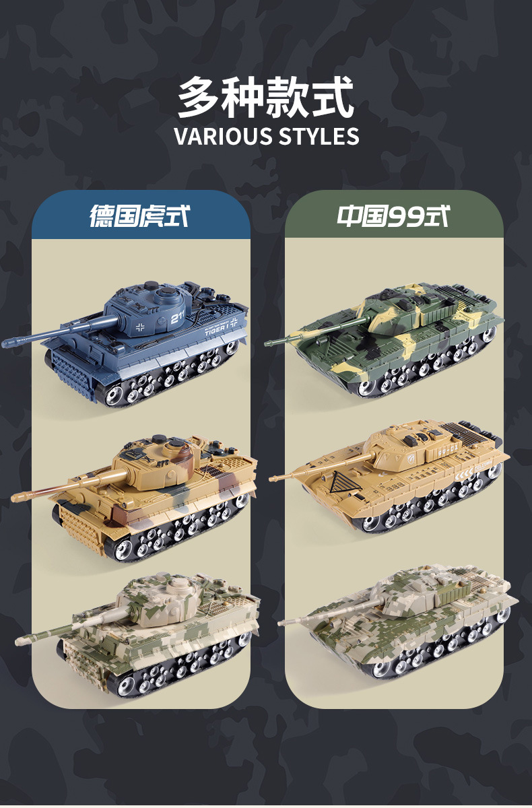
Task: Click the VARIOUS STYLES subtitle text
Action: click(x=266, y=135)
